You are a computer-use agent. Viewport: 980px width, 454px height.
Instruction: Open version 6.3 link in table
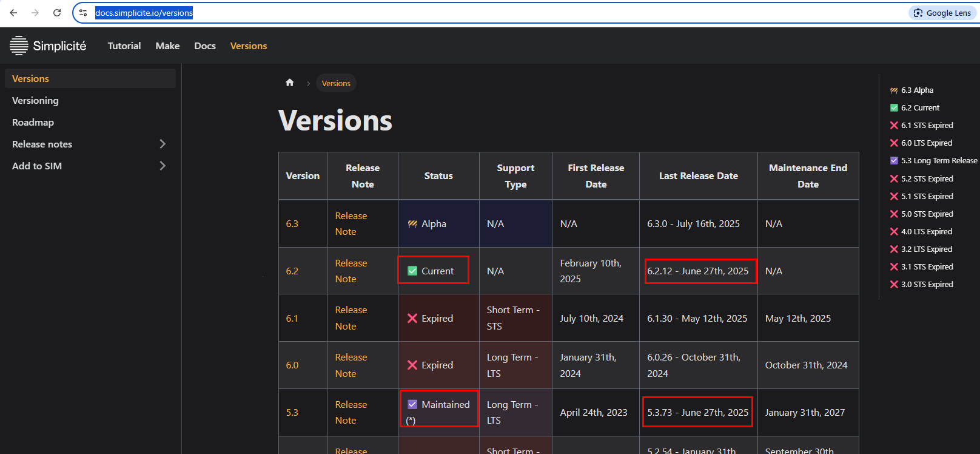(292, 223)
